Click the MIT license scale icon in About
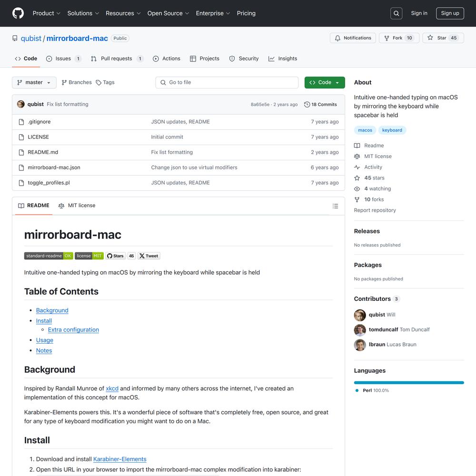The image size is (476, 476). [x=357, y=156]
